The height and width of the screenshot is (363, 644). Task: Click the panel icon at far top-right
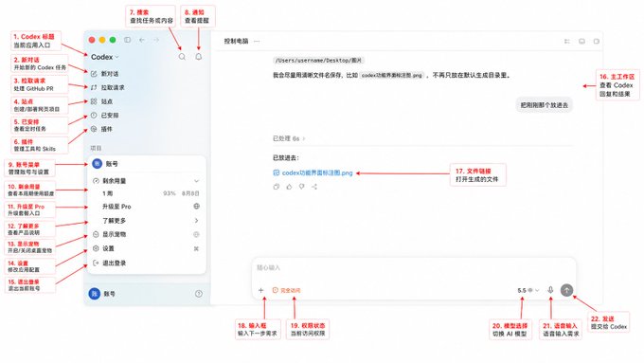tap(597, 41)
